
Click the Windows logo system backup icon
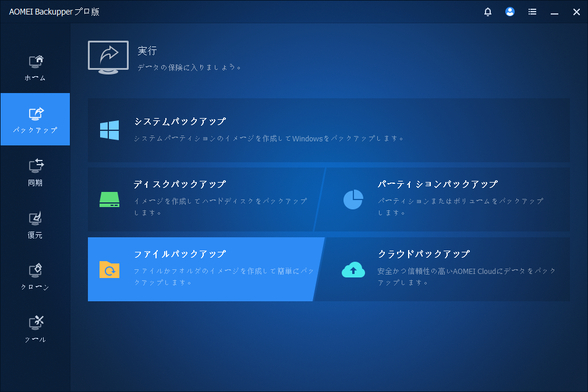[x=109, y=130]
